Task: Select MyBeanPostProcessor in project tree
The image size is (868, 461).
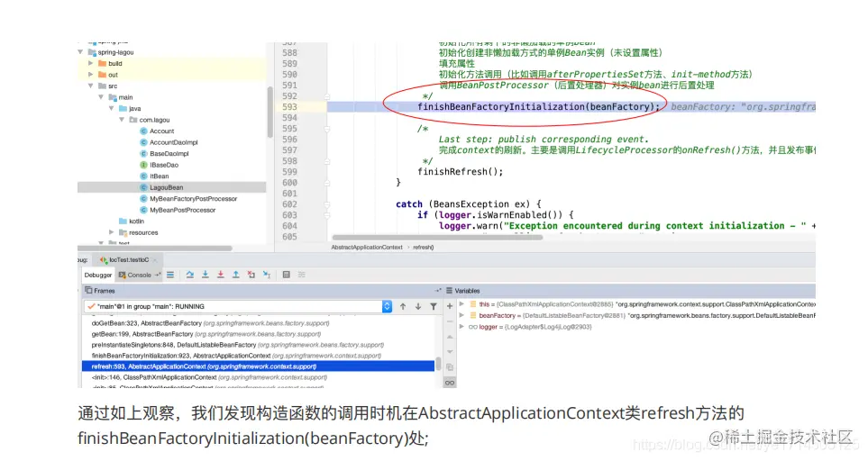Action: pos(183,210)
